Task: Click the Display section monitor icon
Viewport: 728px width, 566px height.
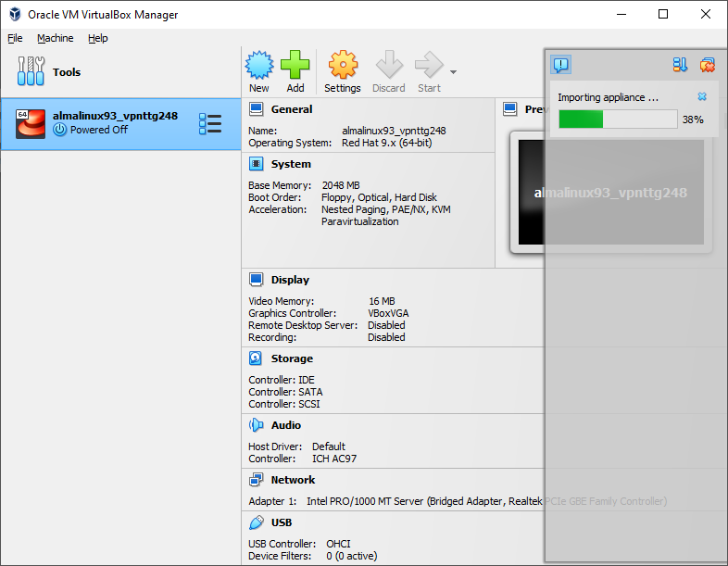Action: pyautogui.click(x=256, y=280)
